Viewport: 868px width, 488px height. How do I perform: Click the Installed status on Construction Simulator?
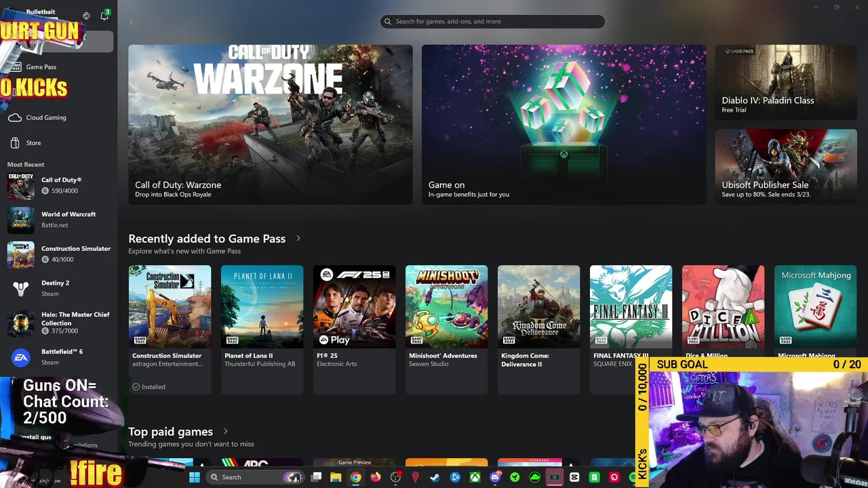coord(149,387)
